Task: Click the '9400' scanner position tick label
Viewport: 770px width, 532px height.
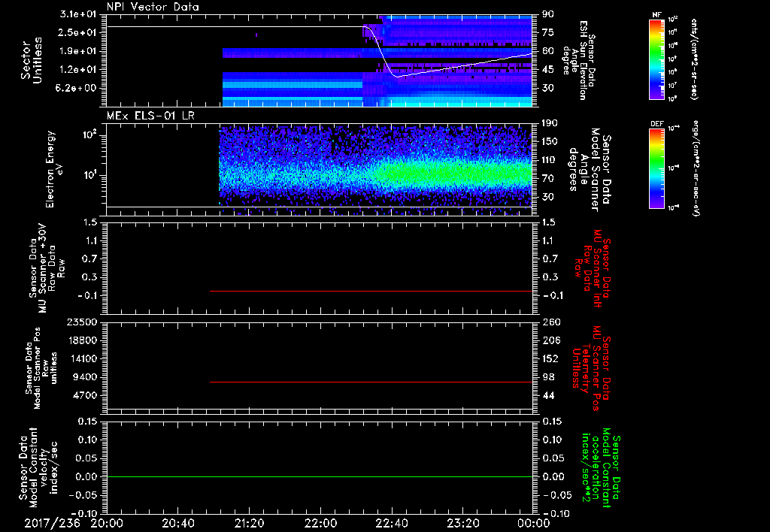Action: 85,377
